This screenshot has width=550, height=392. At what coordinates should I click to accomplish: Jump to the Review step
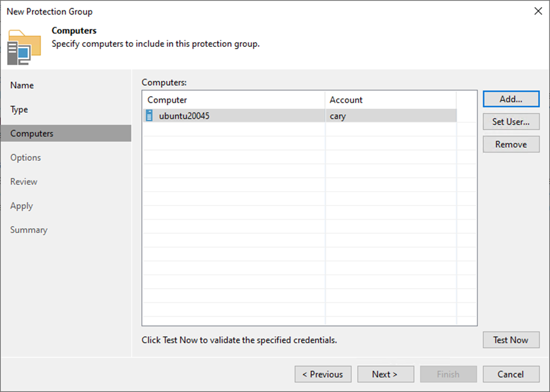coord(23,181)
